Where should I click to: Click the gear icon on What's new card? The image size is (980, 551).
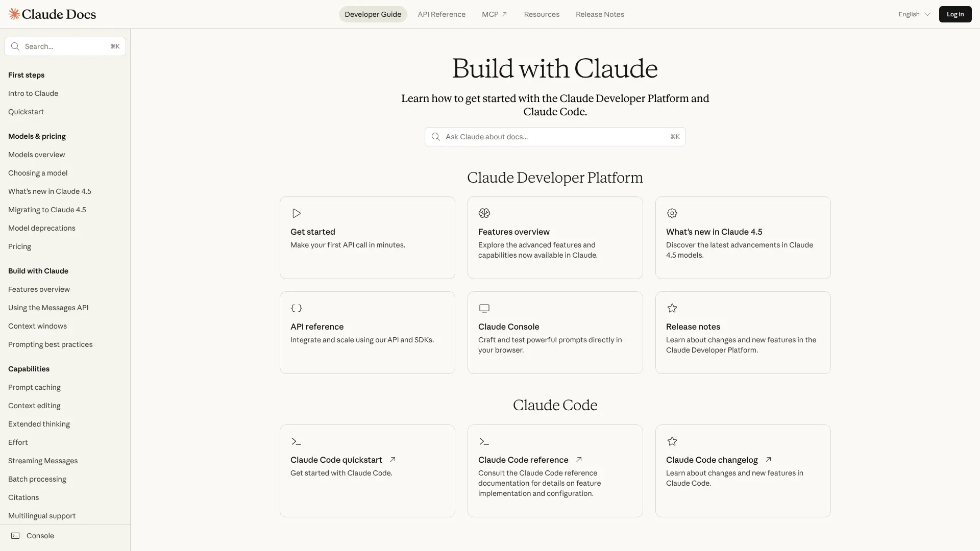click(672, 213)
